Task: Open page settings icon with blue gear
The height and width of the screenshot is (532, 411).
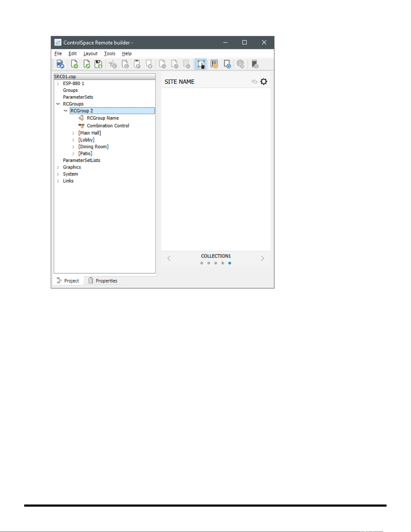Action: click(x=227, y=64)
